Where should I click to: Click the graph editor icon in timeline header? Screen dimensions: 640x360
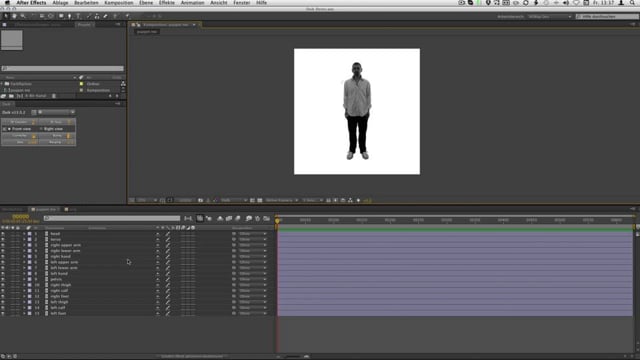tap(267, 219)
